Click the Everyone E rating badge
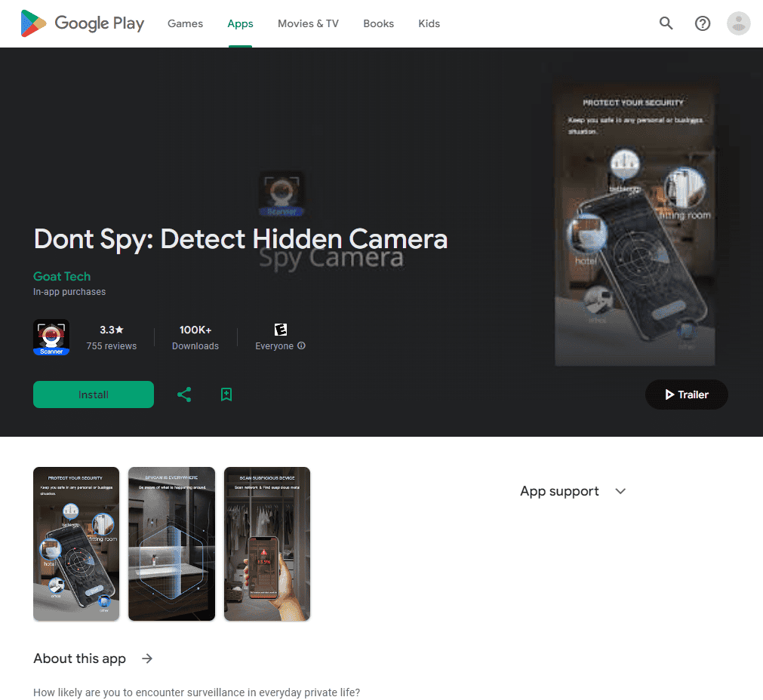 point(280,330)
